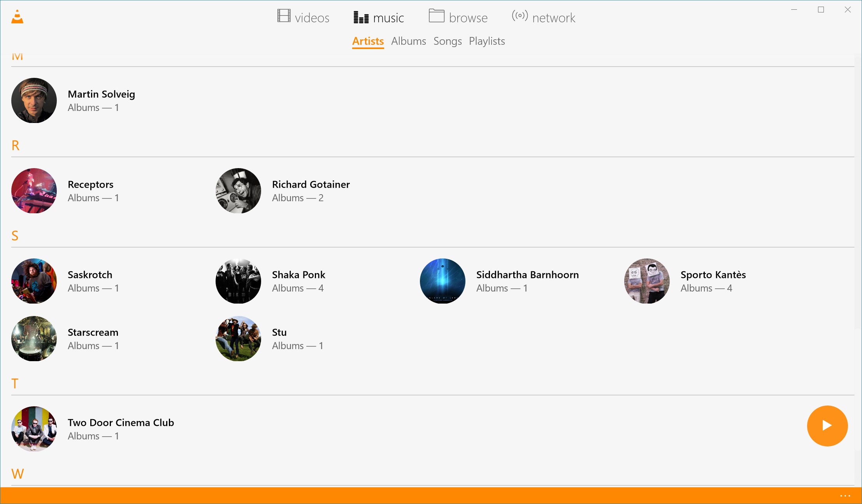The image size is (862, 504).
Task: Open the network streams section
Action: [543, 17]
